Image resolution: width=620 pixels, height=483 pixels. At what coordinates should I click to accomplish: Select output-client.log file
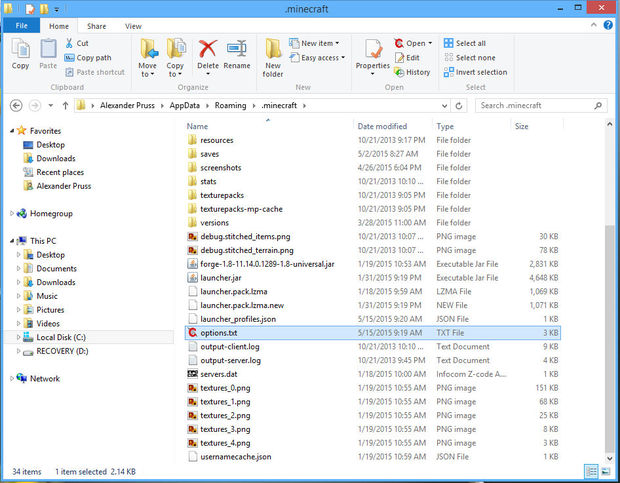230,347
